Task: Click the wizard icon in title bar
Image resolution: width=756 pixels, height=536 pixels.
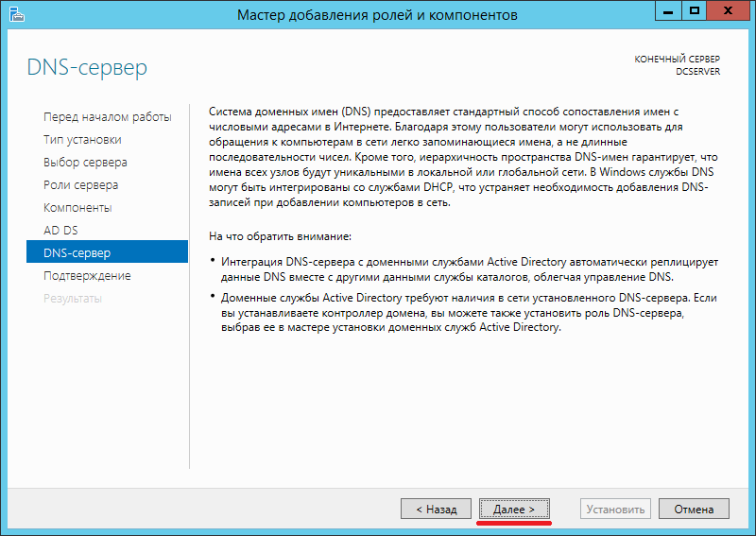Action: [x=16, y=14]
